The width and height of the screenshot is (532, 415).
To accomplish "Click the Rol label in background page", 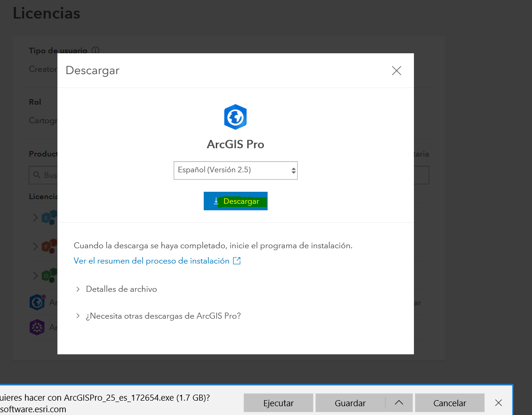I will point(35,102).
